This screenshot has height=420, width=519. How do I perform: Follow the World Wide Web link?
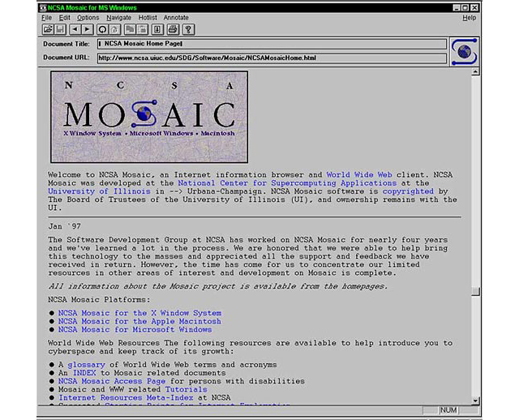tap(359, 175)
